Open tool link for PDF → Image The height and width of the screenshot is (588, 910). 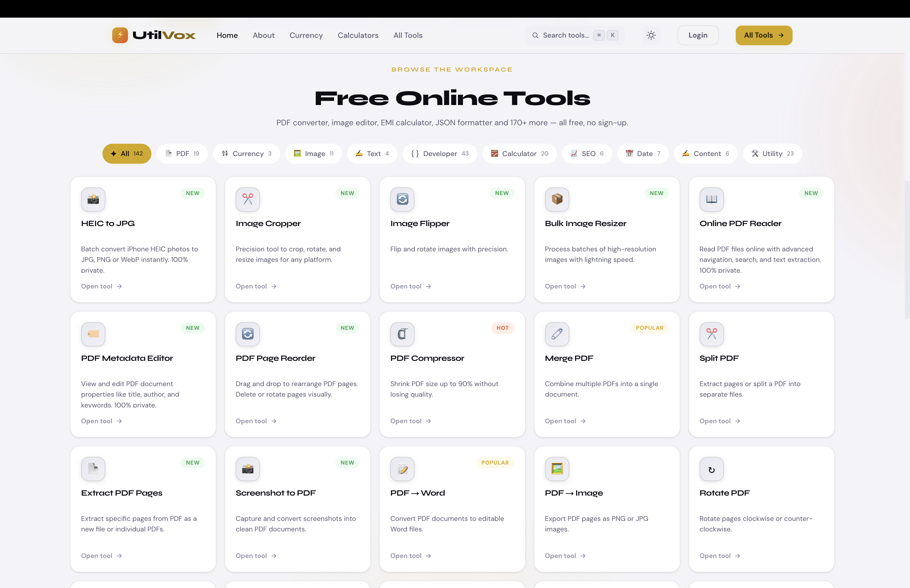(x=566, y=556)
